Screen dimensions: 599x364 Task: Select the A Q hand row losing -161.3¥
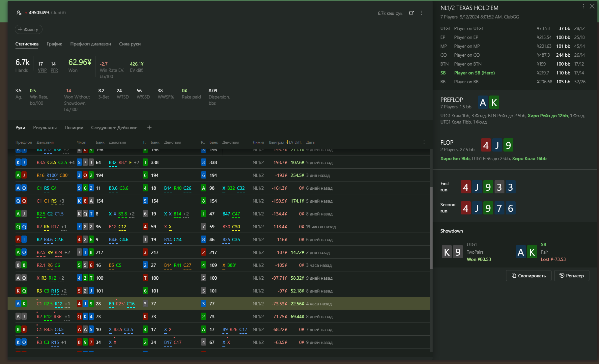219,188
